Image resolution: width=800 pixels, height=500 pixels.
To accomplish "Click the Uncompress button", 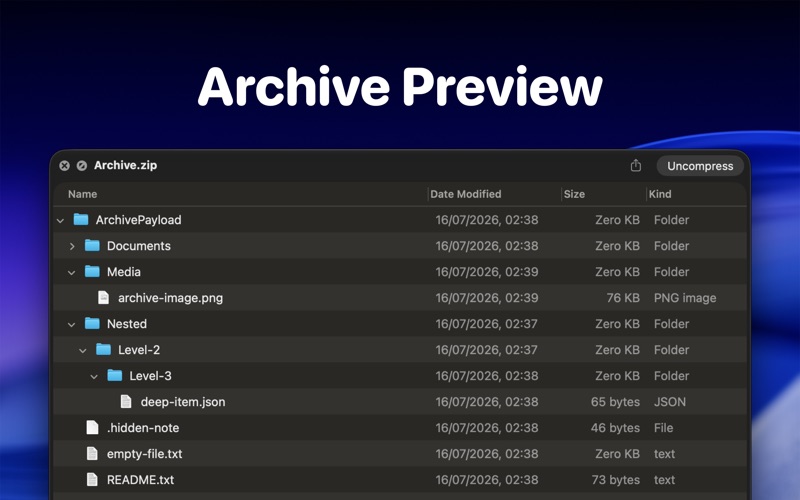I will tap(699, 166).
